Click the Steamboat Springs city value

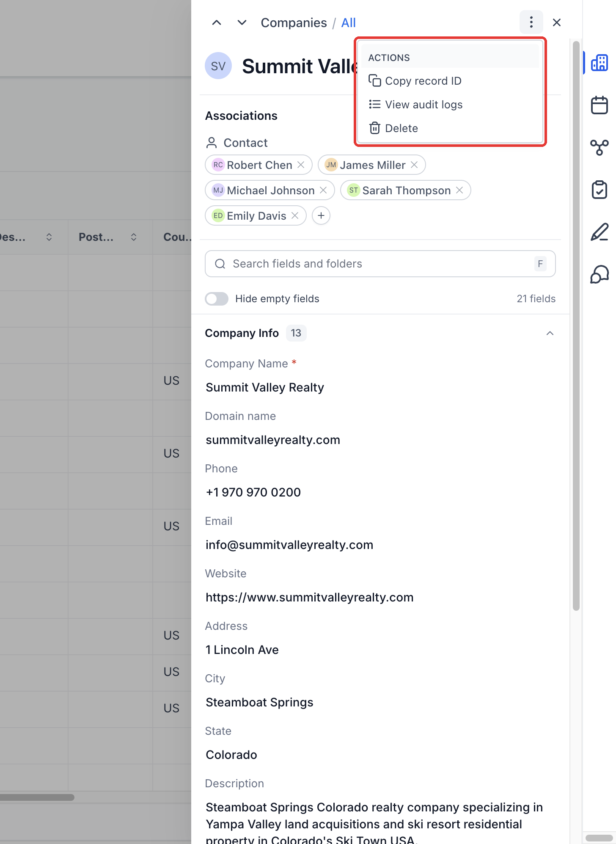259,702
